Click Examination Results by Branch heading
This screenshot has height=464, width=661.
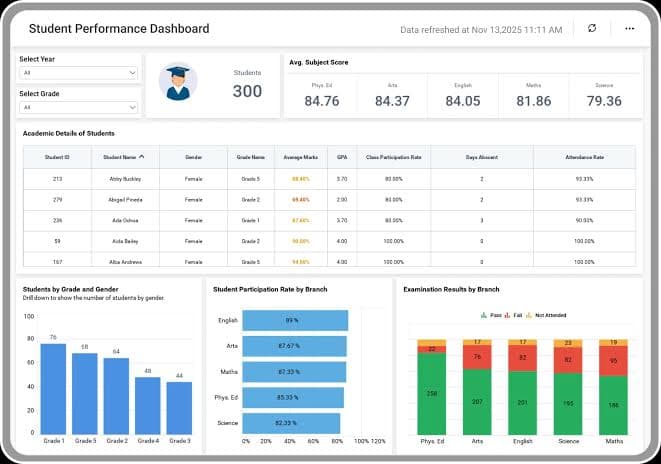(x=451, y=289)
